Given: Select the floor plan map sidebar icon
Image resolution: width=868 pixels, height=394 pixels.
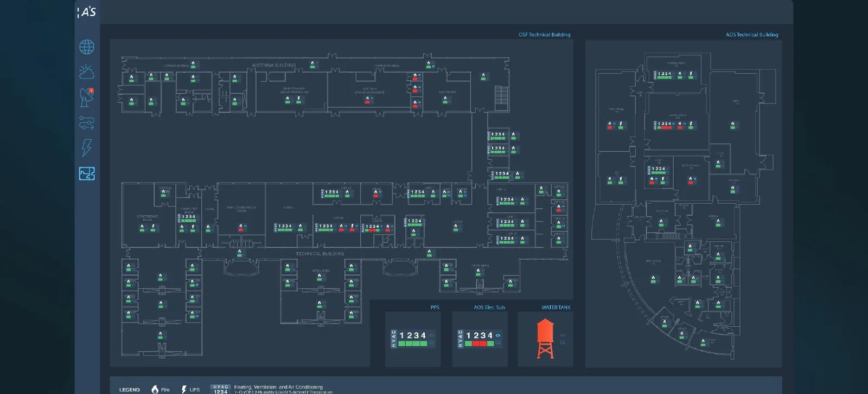Looking at the screenshot, I should (87, 173).
